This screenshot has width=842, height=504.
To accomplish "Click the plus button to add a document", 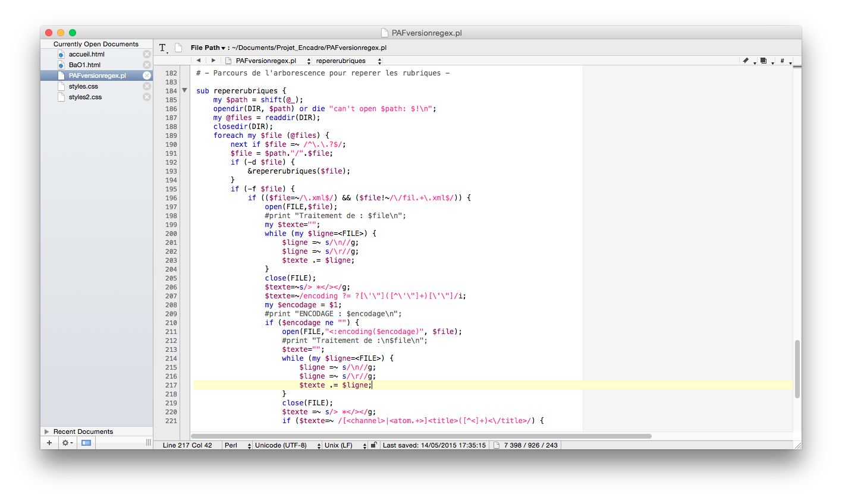I will tap(49, 443).
